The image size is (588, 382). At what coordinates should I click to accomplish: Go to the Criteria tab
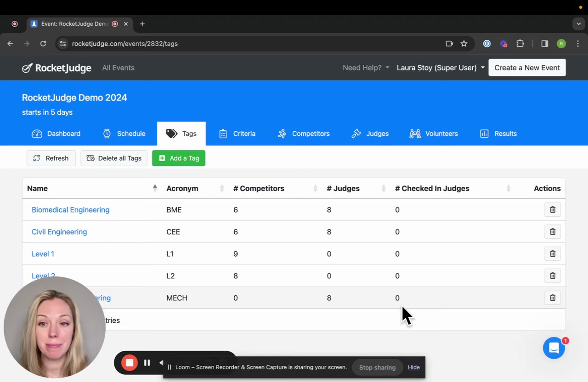point(237,134)
